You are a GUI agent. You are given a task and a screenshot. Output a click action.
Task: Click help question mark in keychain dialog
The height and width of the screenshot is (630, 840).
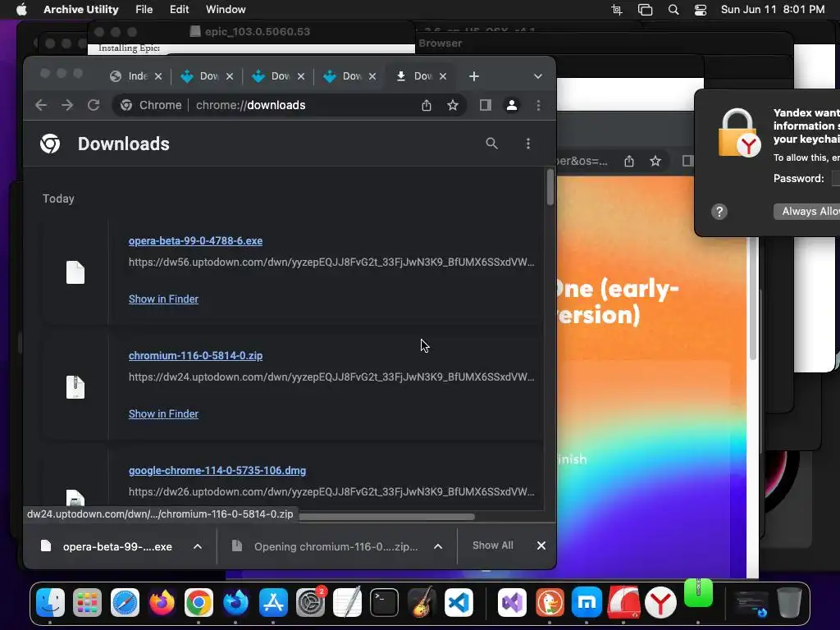(719, 212)
